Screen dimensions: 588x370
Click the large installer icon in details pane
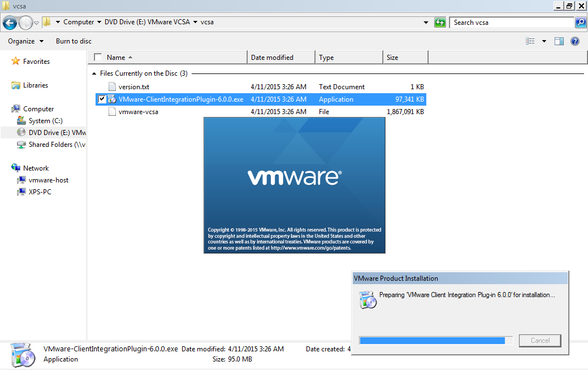23,355
